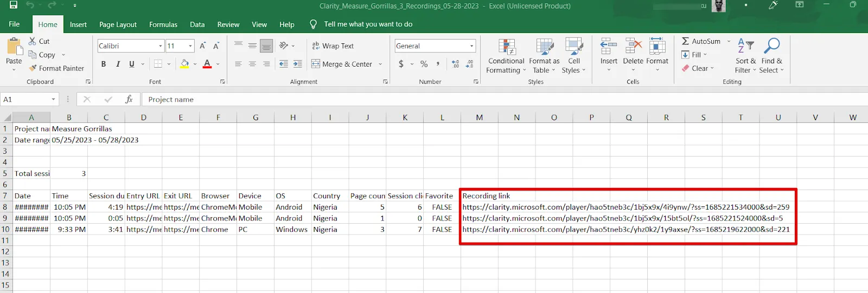Open the font size dropdown

(190, 46)
